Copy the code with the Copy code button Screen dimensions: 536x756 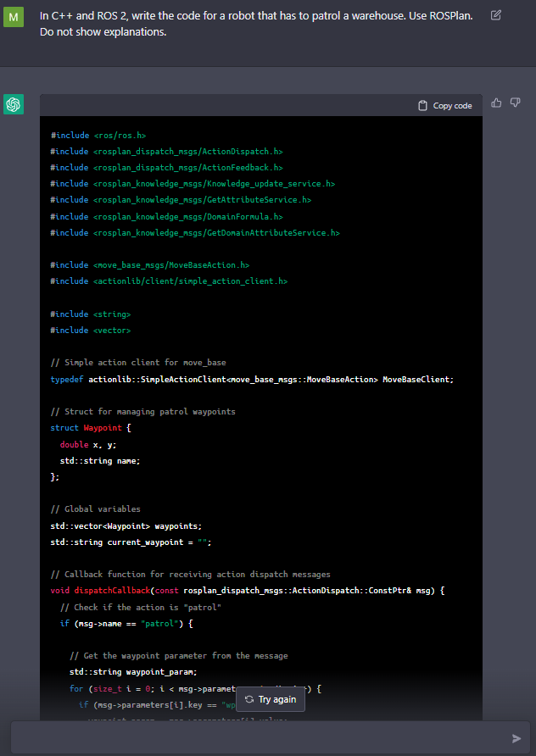click(444, 106)
